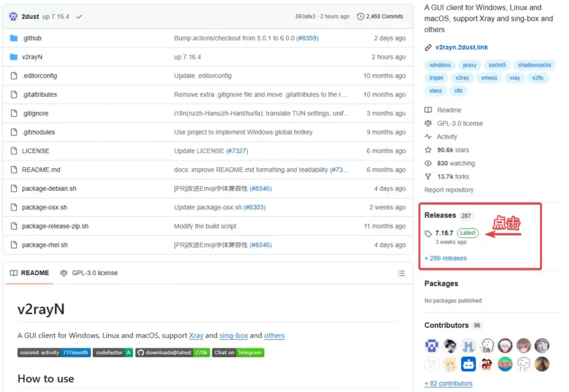Screen dimensions: 569x392
Task: Click the first contributor avatar
Action: 432,346
